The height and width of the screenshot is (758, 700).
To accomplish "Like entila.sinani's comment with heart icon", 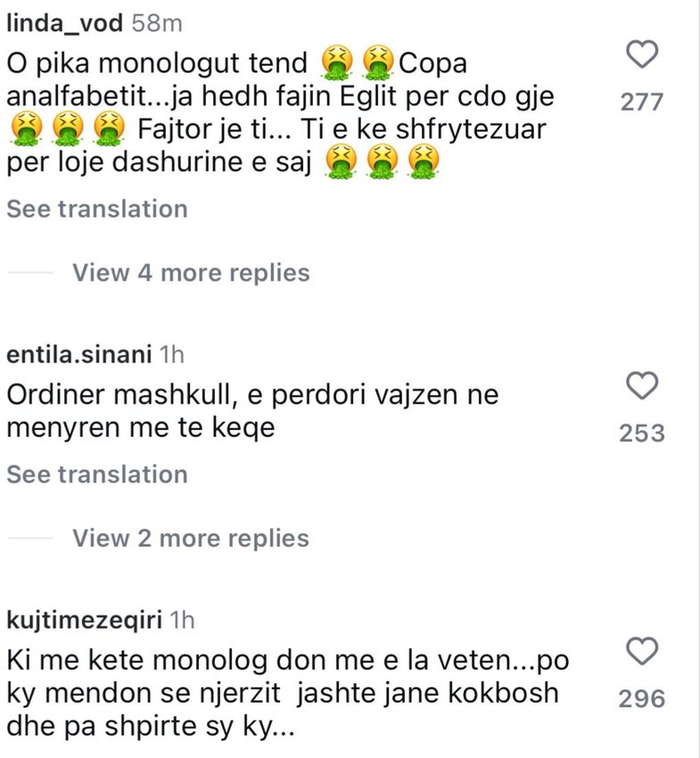I will [643, 386].
